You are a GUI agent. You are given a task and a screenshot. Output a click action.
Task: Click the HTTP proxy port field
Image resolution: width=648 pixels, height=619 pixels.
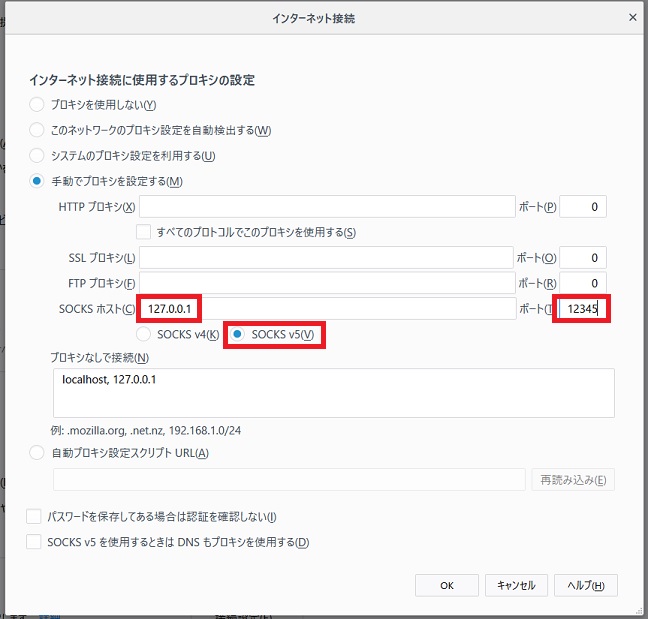583,207
